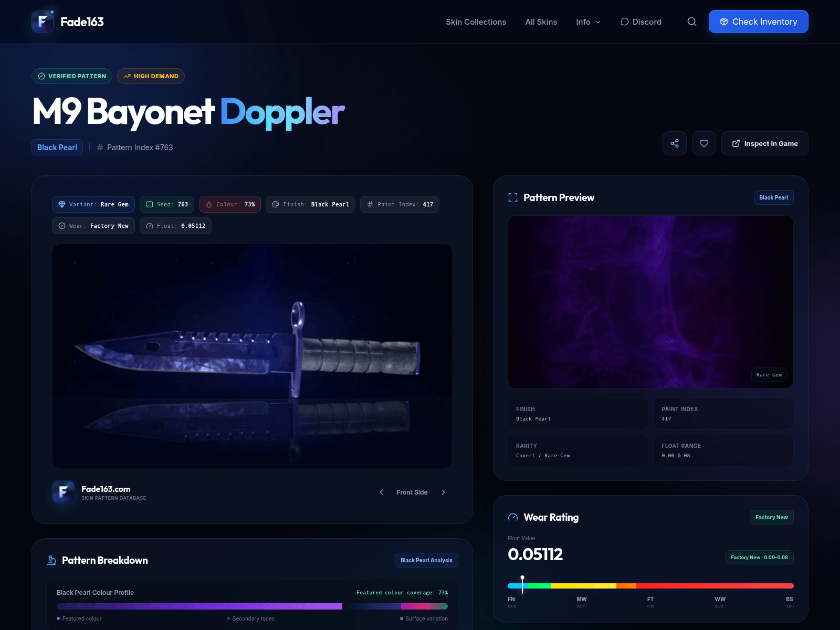Open the Discord link

(x=641, y=22)
